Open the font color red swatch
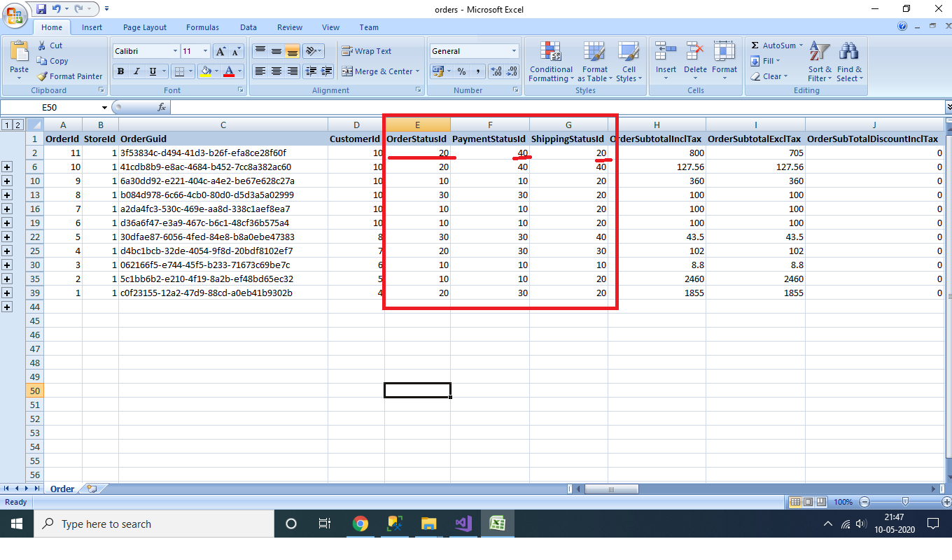 point(229,71)
